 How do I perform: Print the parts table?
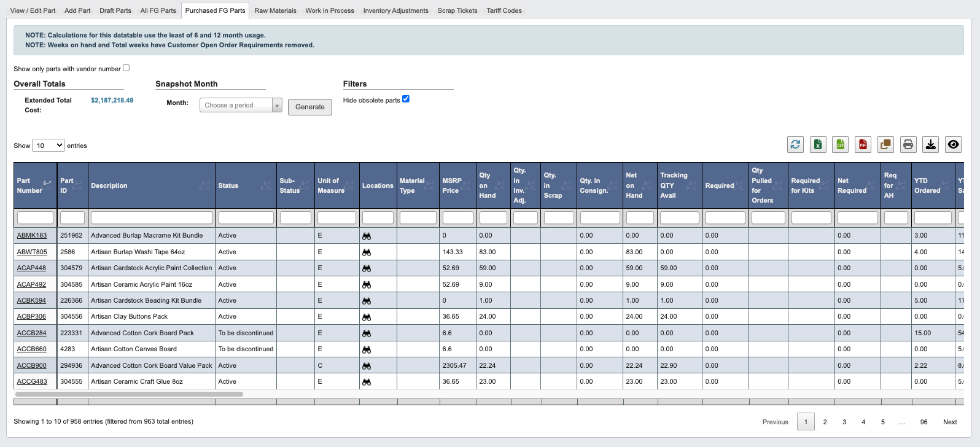[908, 144]
